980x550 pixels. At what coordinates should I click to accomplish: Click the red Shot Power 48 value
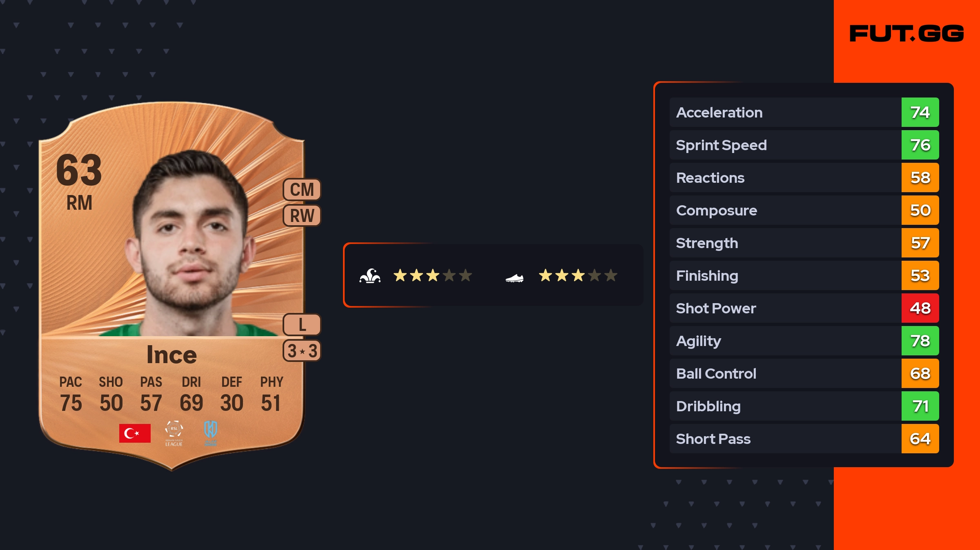(920, 308)
